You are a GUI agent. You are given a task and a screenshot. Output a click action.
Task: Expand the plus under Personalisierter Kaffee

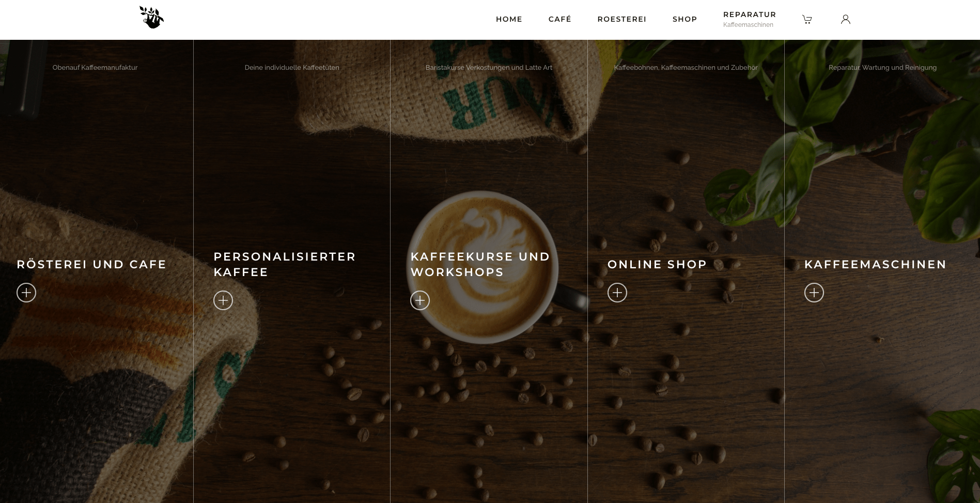[223, 300]
